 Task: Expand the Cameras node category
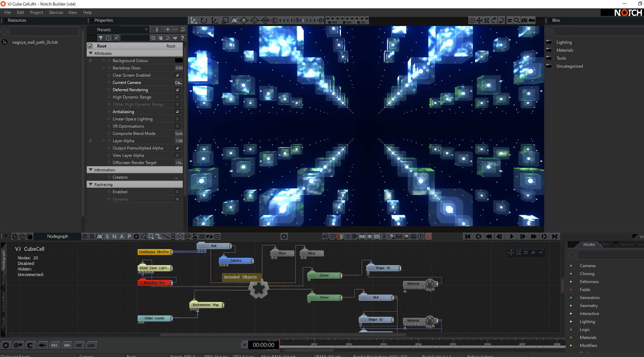pos(571,266)
